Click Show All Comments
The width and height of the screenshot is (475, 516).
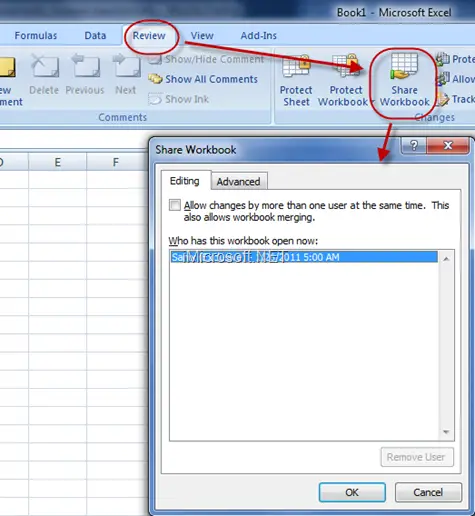pyautogui.click(x=203, y=79)
